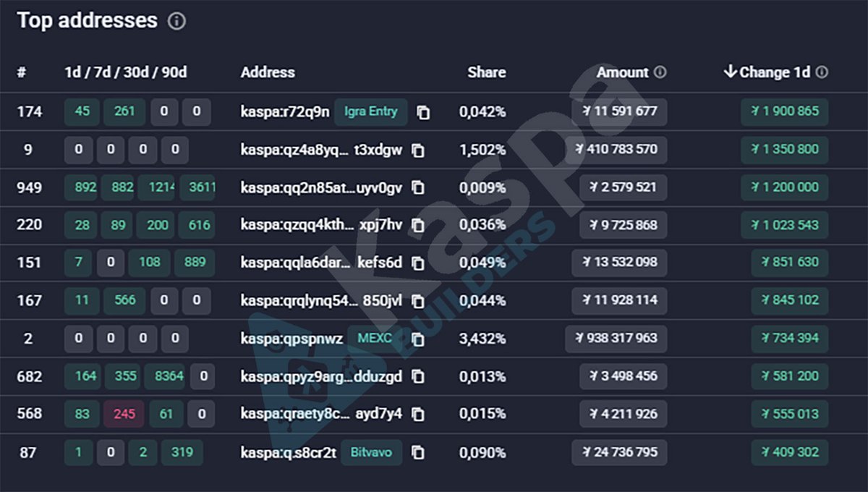The height and width of the screenshot is (492, 868).
Task: Click the amount 11 591 677
Action: pyautogui.click(x=619, y=112)
